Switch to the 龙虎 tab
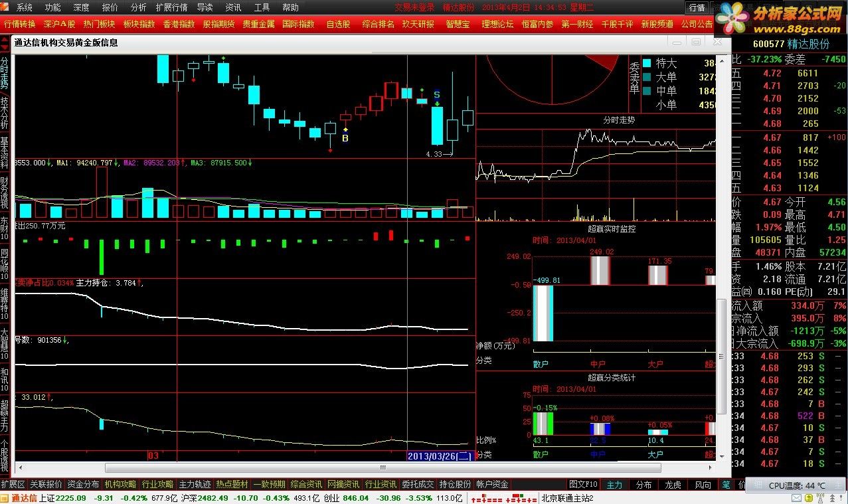Viewport: 848px width, 504px height. 673,485
